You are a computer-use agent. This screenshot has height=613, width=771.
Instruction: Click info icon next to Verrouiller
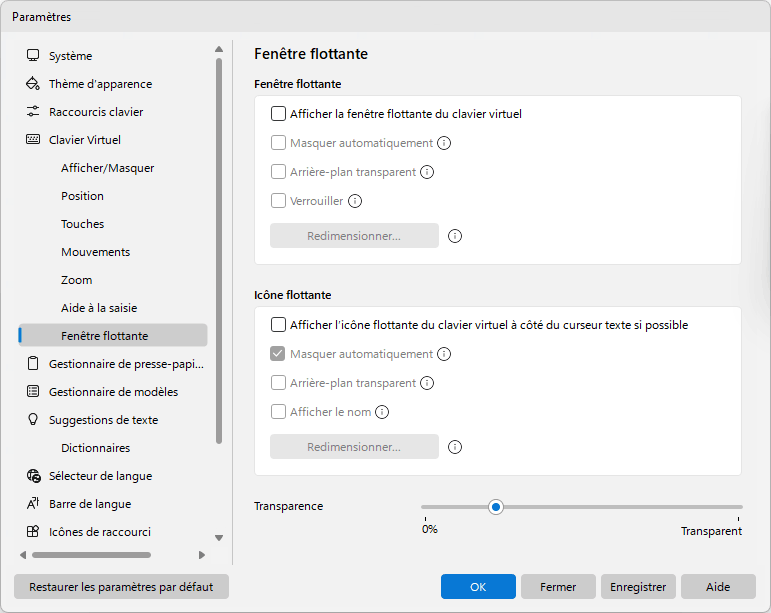(x=355, y=201)
